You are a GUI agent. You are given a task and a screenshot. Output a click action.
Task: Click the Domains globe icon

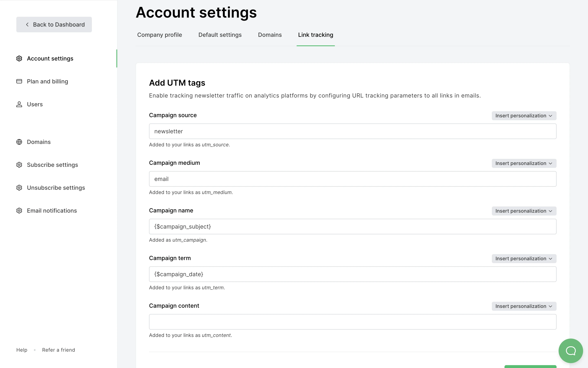coord(19,142)
